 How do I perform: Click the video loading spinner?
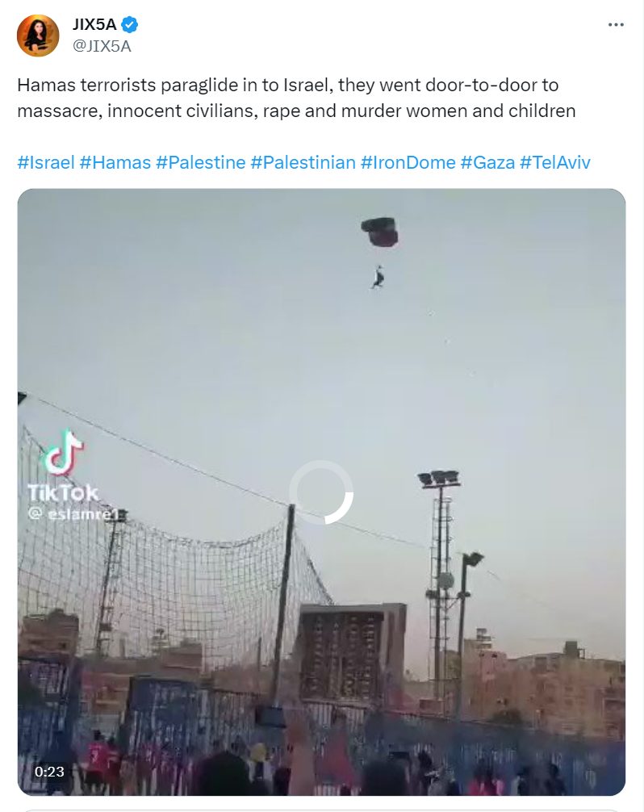321,492
